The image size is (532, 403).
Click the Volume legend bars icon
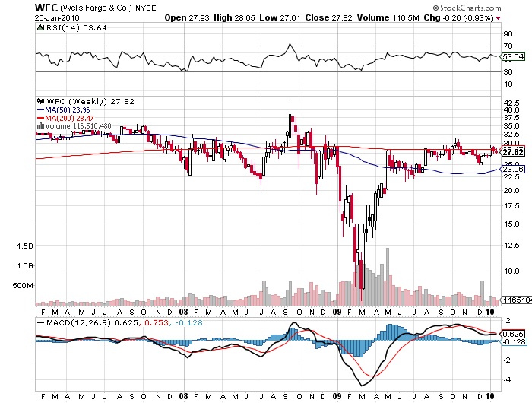[x=40, y=125]
